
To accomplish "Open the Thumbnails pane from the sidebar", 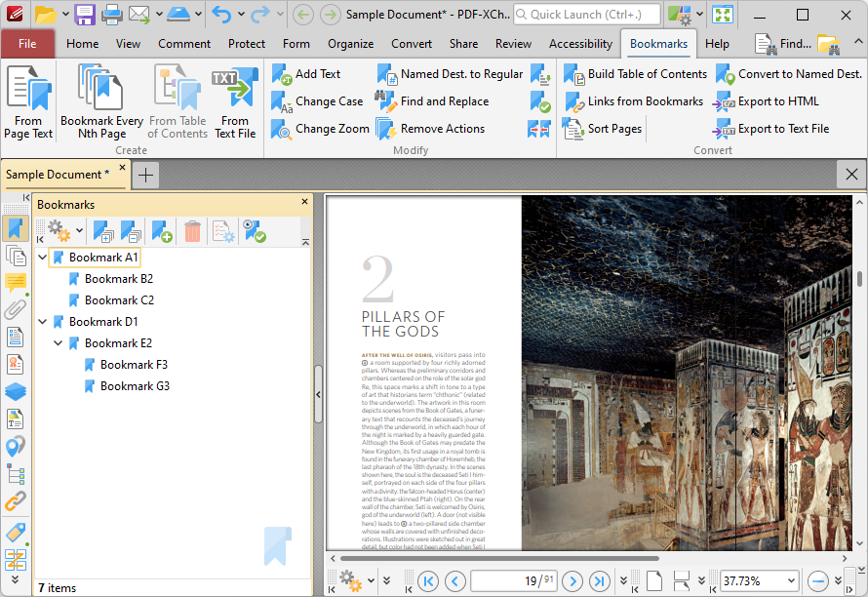I will click(x=16, y=257).
